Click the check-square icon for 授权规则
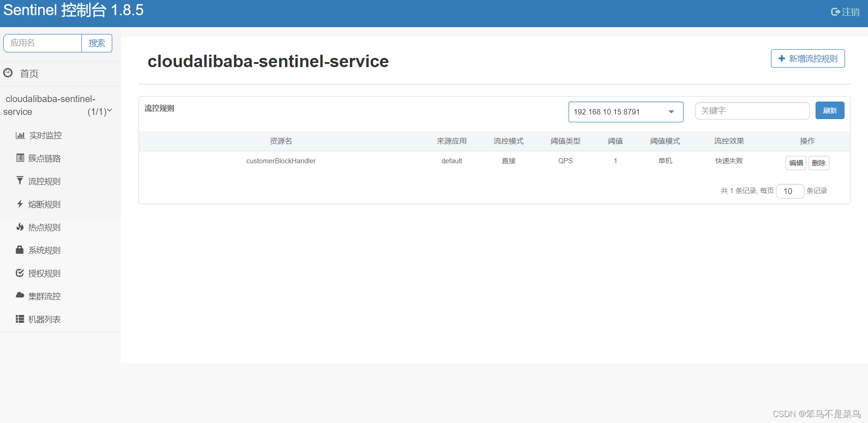The width and height of the screenshot is (868, 423). tap(20, 273)
